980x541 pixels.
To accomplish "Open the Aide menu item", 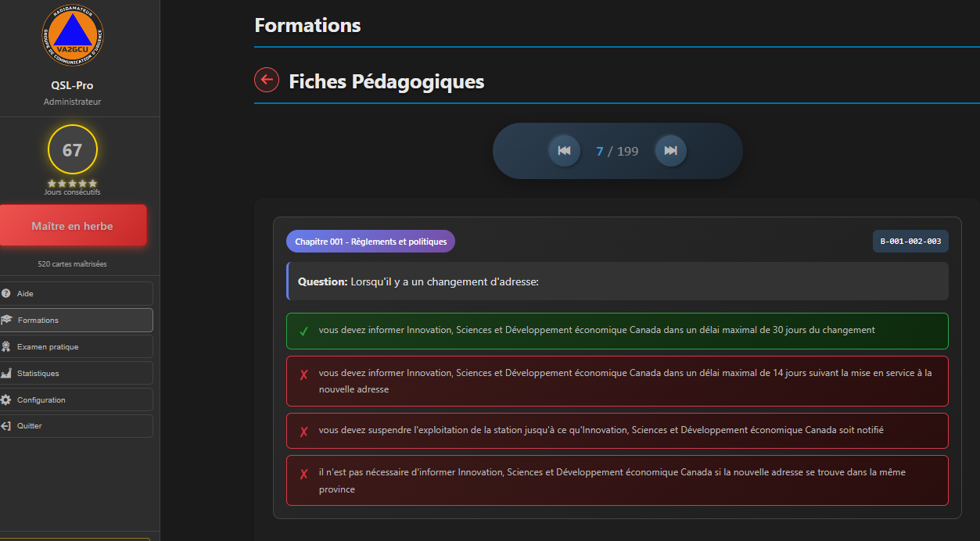I will (76, 294).
